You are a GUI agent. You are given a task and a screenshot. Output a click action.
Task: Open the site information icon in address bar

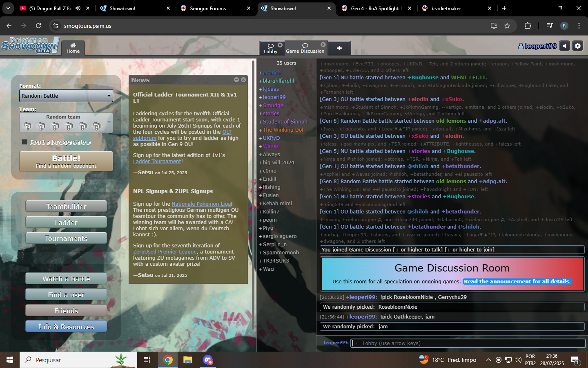click(56, 26)
